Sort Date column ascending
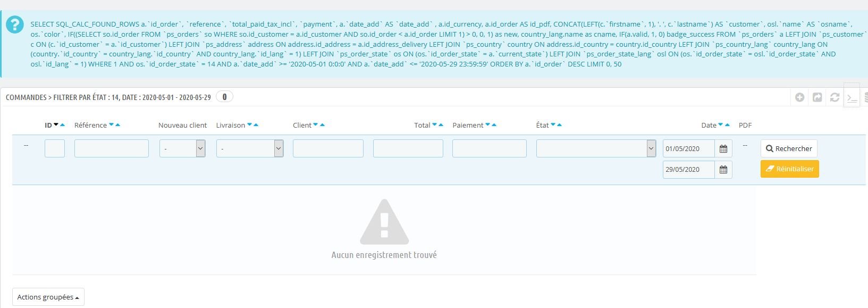 (728, 124)
